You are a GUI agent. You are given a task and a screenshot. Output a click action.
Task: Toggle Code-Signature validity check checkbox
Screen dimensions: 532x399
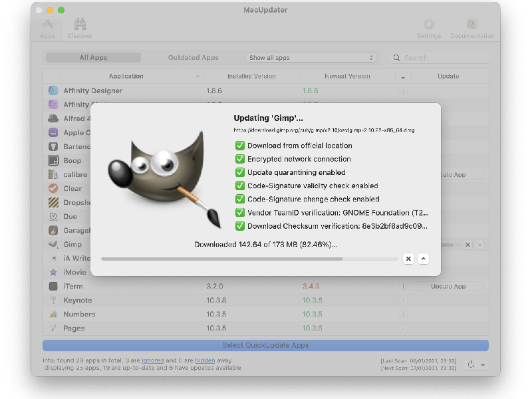[240, 186]
